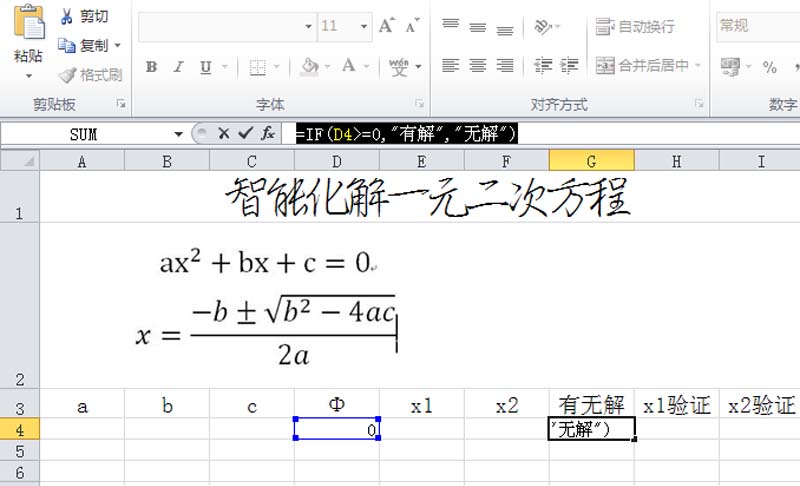800x486 pixels.
Task: Click the Borders icon
Action: coord(258,67)
